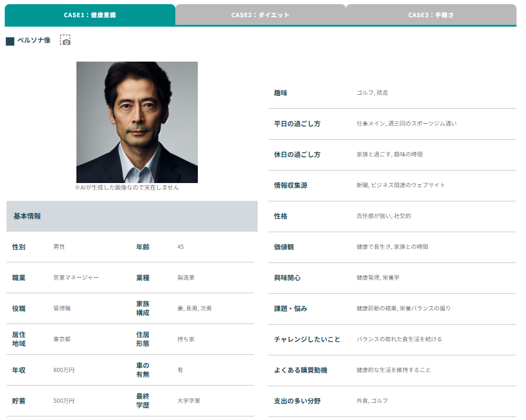
Task: Click the 居住地域 value 東京都
Action: click(62, 339)
